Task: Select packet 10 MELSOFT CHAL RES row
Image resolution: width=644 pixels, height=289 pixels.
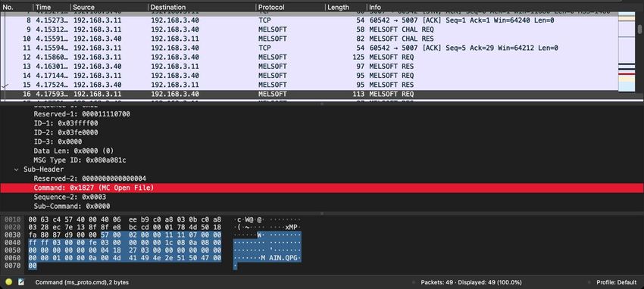Action: pyautogui.click(x=309, y=39)
